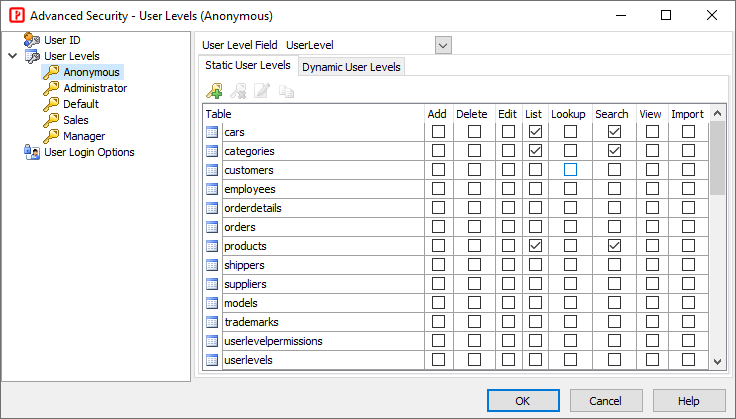Image resolution: width=736 pixels, height=419 pixels.
Task: Select the Administrator key icon in tree
Action: (51, 88)
